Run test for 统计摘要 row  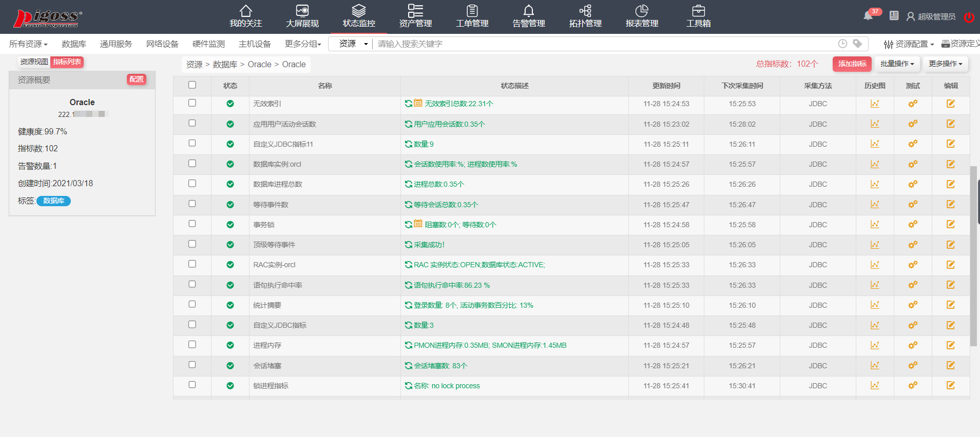[913, 305]
